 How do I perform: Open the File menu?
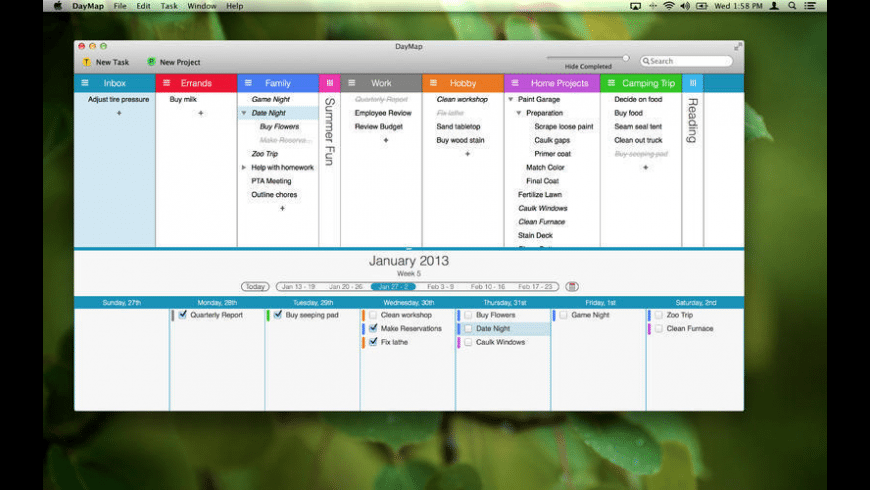click(120, 6)
